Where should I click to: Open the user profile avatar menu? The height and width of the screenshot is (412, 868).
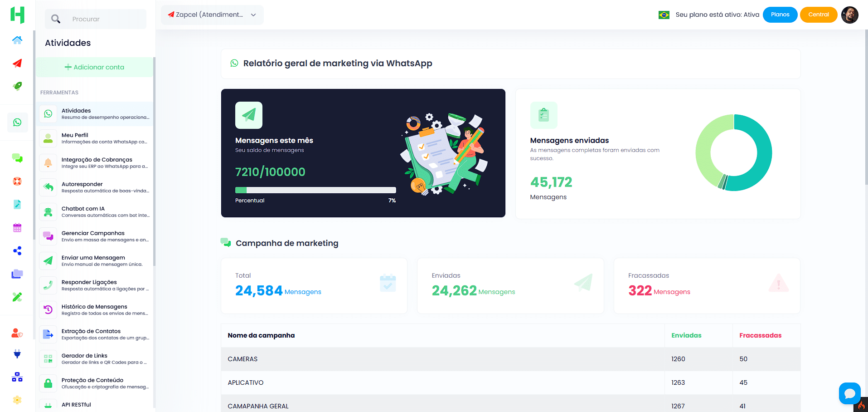coord(849,15)
